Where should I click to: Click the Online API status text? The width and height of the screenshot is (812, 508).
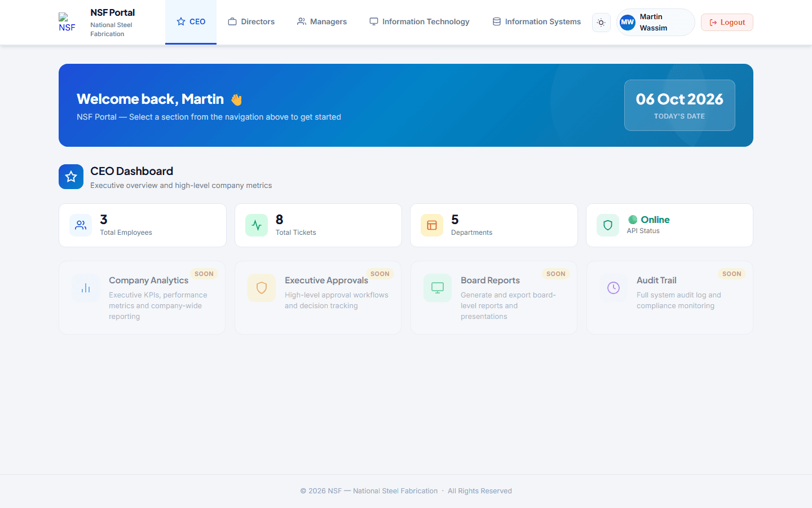(655, 220)
